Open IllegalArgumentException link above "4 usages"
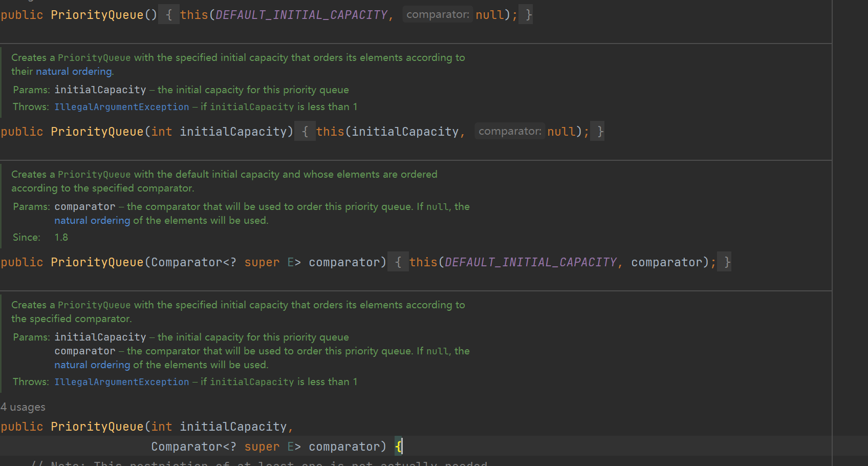868x466 pixels. pyautogui.click(x=122, y=382)
